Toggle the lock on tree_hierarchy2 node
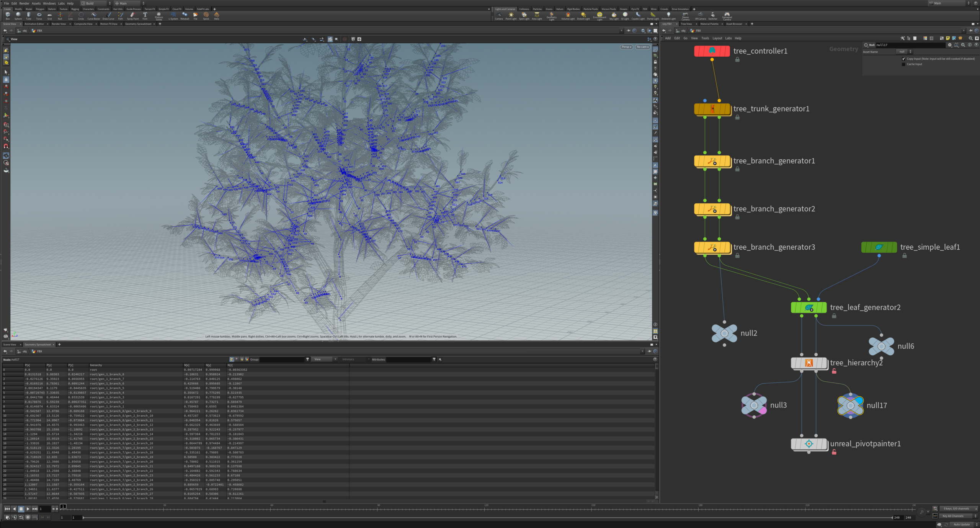Screen dimensions: 980x528 tap(834, 371)
